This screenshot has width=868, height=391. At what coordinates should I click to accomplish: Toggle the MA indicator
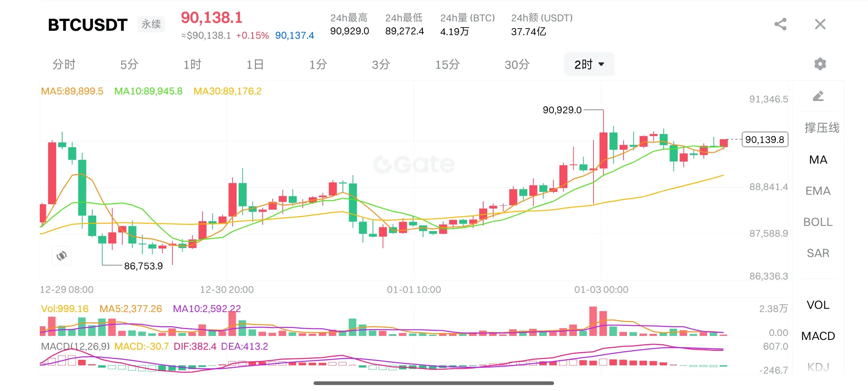818,160
